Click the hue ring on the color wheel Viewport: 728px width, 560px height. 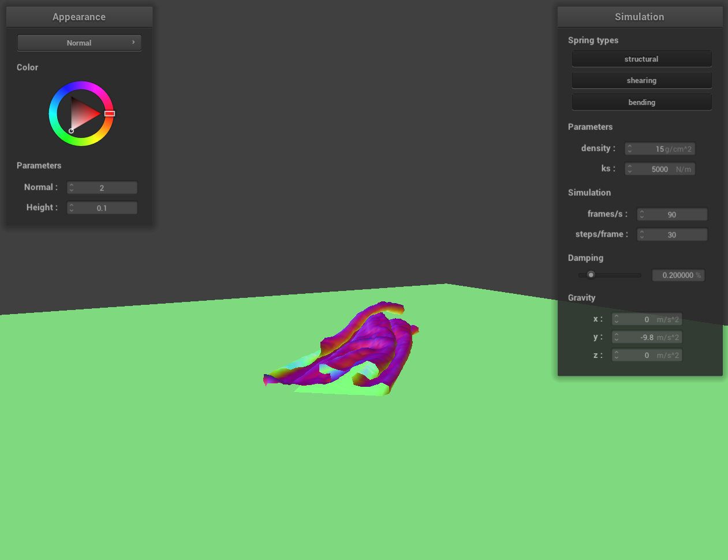click(81, 85)
